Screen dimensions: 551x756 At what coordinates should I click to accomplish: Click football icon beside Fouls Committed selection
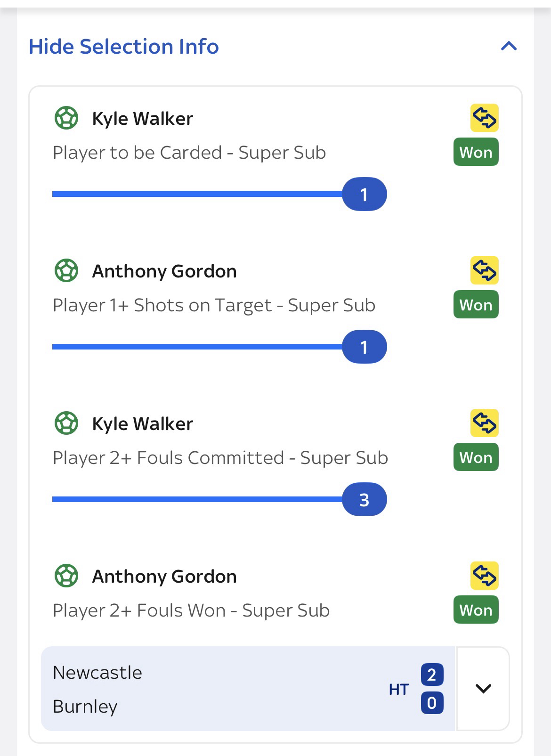pyautogui.click(x=66, y=423)
